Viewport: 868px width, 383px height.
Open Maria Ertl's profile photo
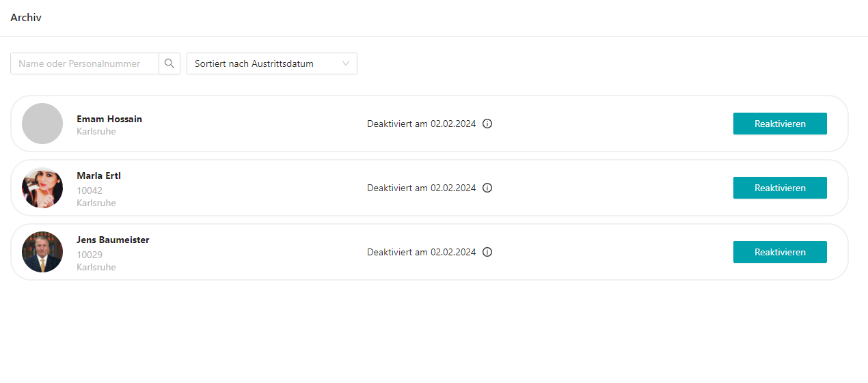[42, 188]
